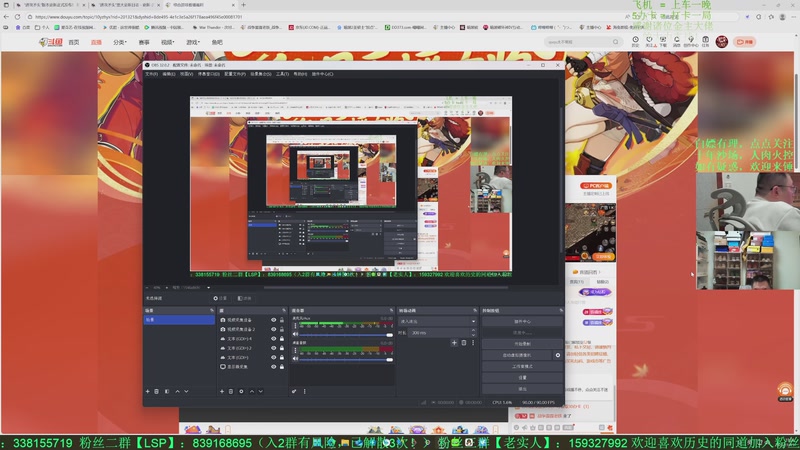Open advanced audio properties in Audio Mixer
Viewport: 800px width, 450px height.
294,391
